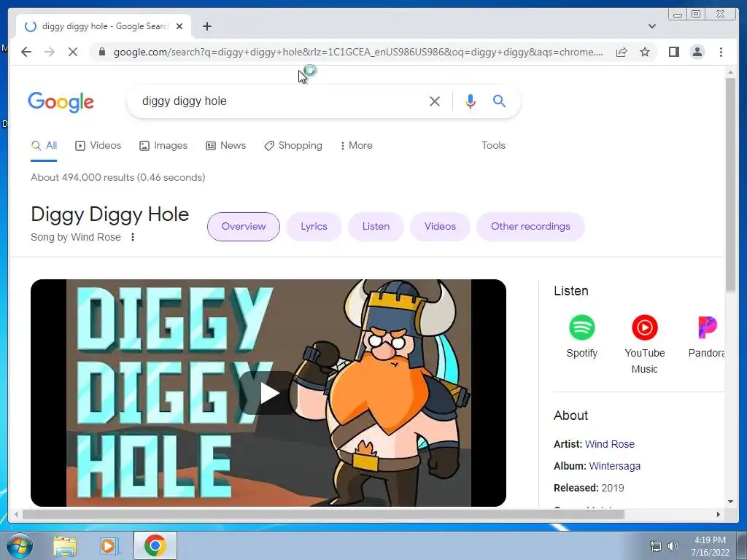Close the diggy diggy hole tab
Image resolution: width=747 pixels, height=560 pixels.
pos(179,26)
